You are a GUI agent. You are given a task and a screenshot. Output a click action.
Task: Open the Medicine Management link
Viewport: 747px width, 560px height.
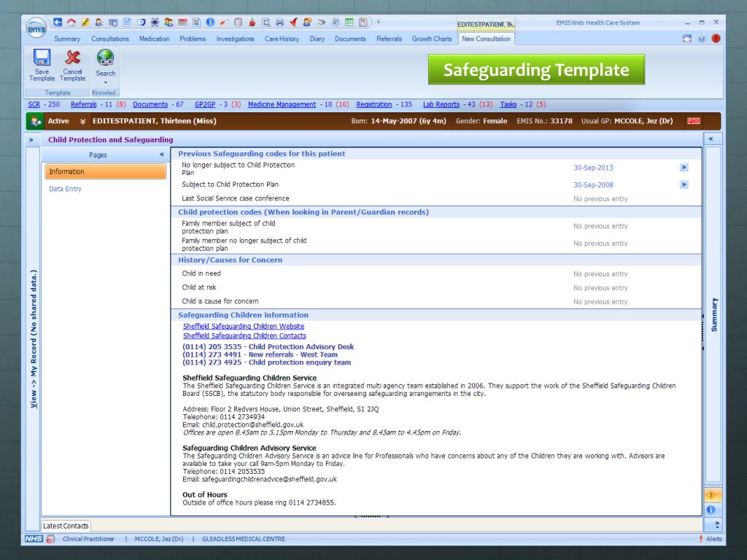282,104
